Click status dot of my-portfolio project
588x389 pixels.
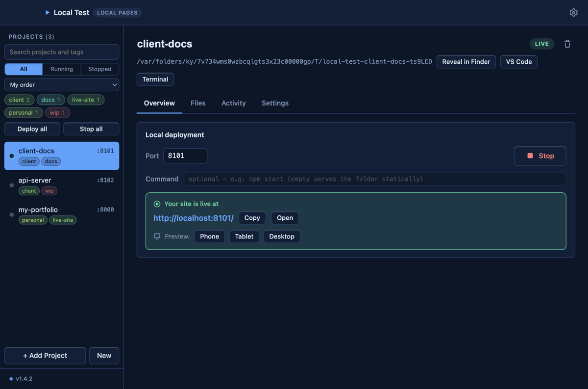tap(12, 215)
